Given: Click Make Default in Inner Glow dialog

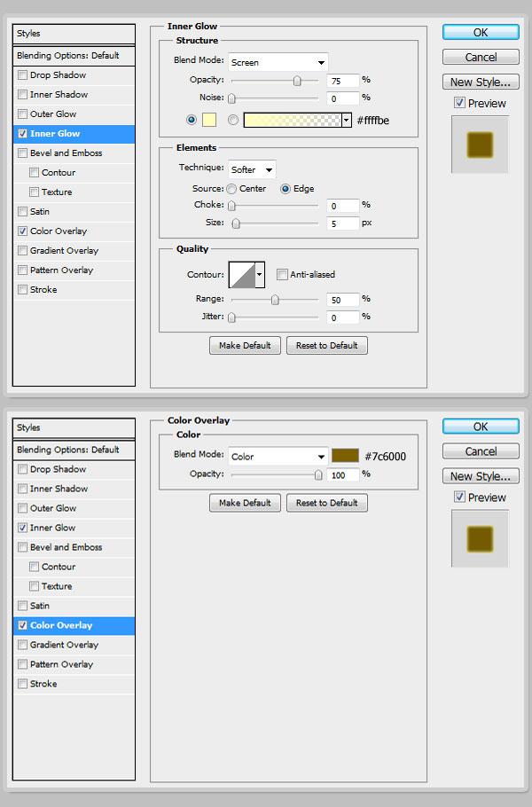Looking at the screenshot, I should pyautogui.click(x=245, y=345).
